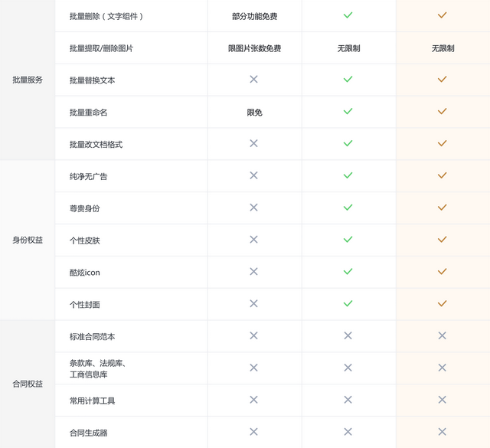490x448 pixels.
Task: Click the green checkmark in the 纯净无广告 row
Action: pos(348,175)
